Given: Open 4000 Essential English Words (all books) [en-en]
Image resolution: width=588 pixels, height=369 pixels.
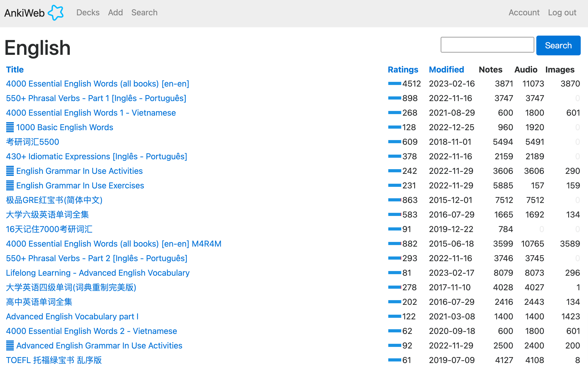Looking at the screenshot, I should (x=98, y=84).
